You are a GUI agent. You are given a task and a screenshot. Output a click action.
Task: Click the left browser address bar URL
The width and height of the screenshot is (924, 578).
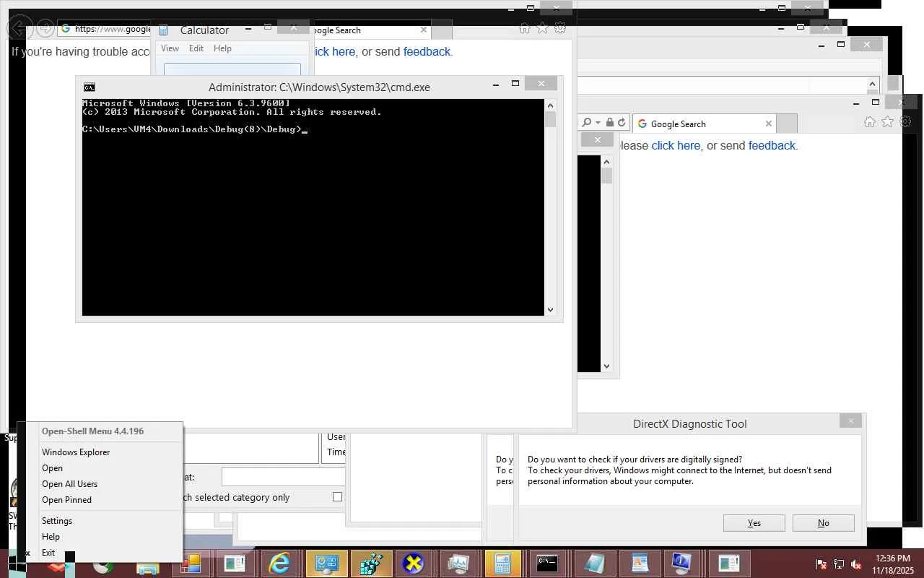click(112, 29)
